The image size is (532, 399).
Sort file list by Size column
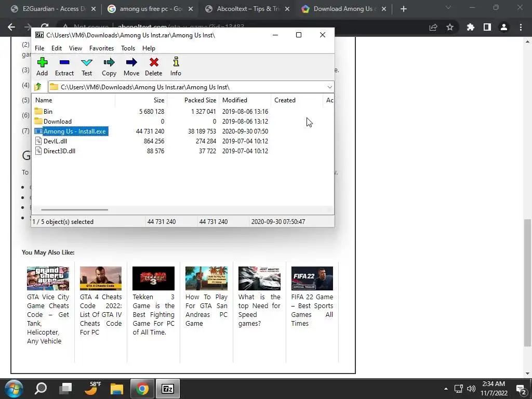(x=141, y=100)
